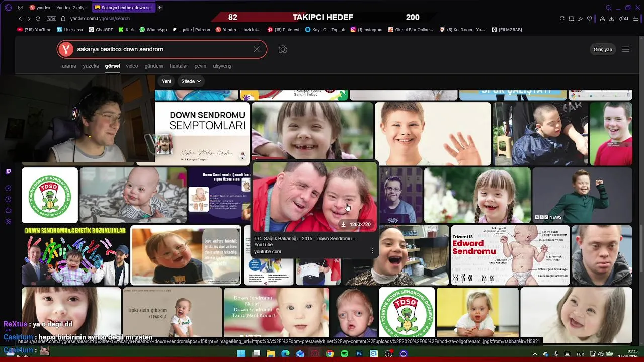
Task: Open the User area bookmark
Action: point(69,30)
